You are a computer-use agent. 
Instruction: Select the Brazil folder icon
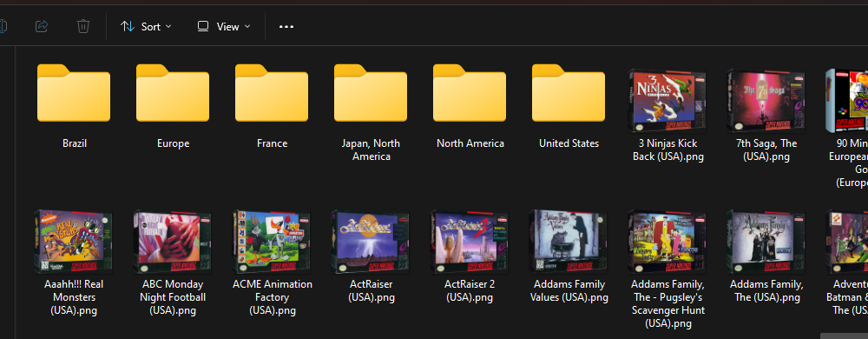click(x=74, y=93)
